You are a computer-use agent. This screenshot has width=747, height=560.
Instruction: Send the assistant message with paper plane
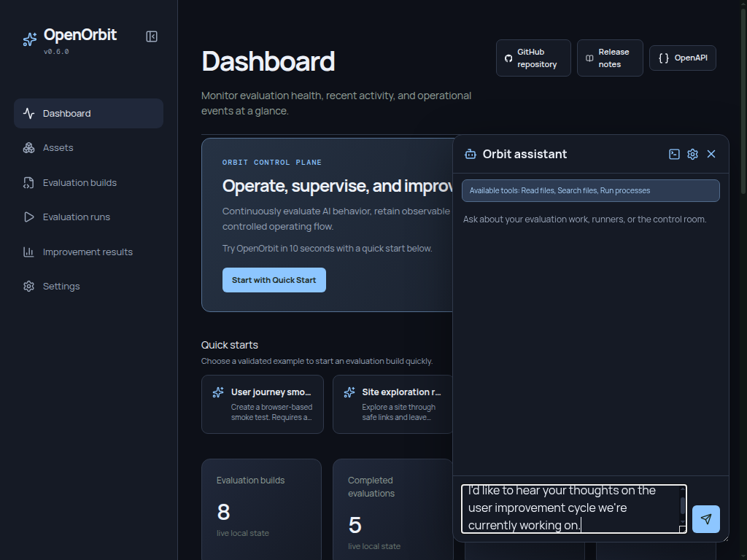706,519
